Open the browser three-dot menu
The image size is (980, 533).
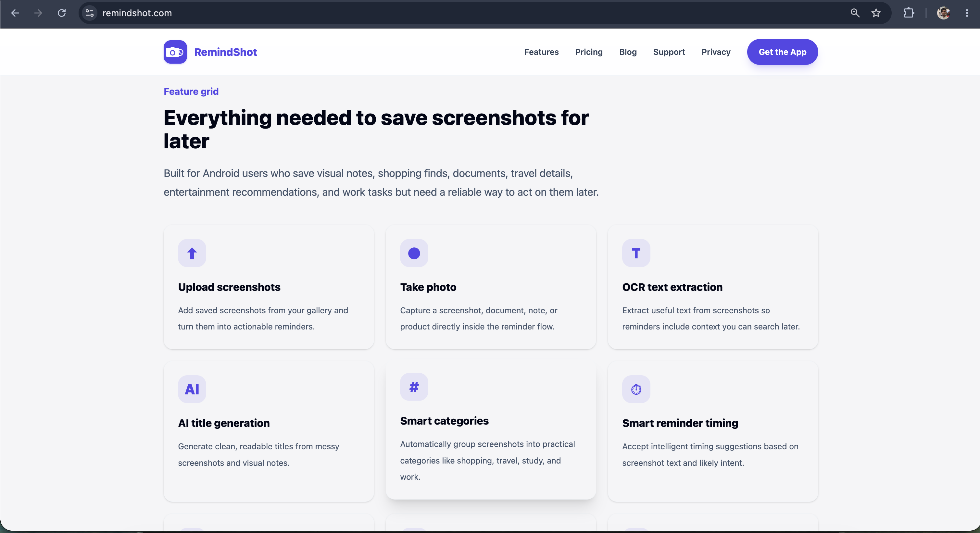point(967,13)
